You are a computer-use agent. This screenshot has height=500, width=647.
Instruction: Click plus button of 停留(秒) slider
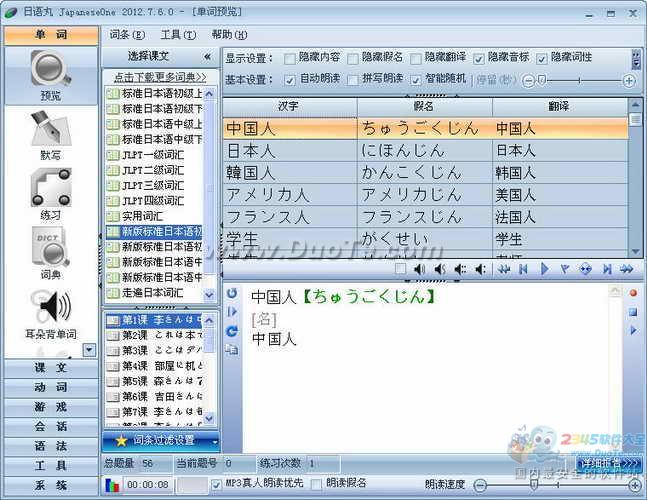[x=629, y=80]
